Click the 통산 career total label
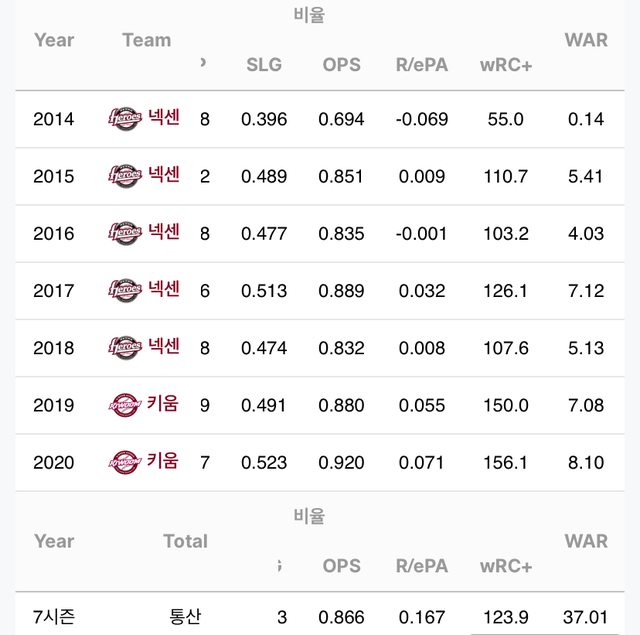640x635 pixels. click(185, 616)
